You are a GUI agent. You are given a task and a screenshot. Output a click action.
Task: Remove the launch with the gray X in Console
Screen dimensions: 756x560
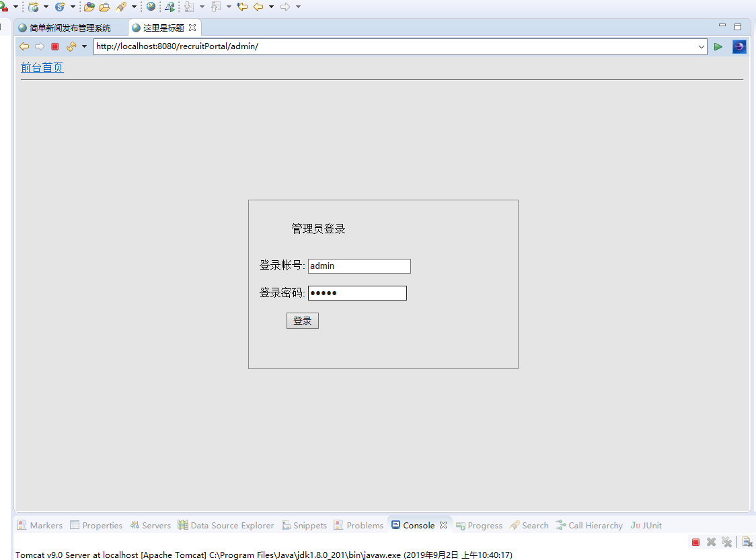coord(711,541)
